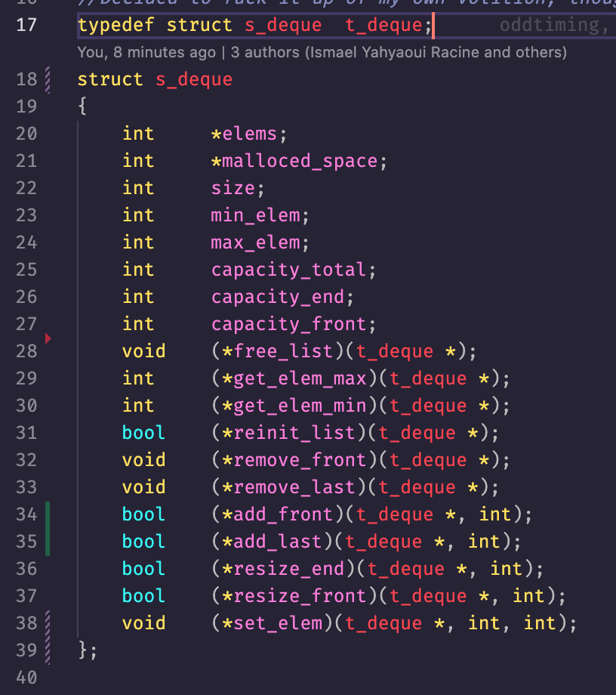Click the 'capacity_total' member name
The width and height of the screenshot is (616, 695).
click(288, 270)
